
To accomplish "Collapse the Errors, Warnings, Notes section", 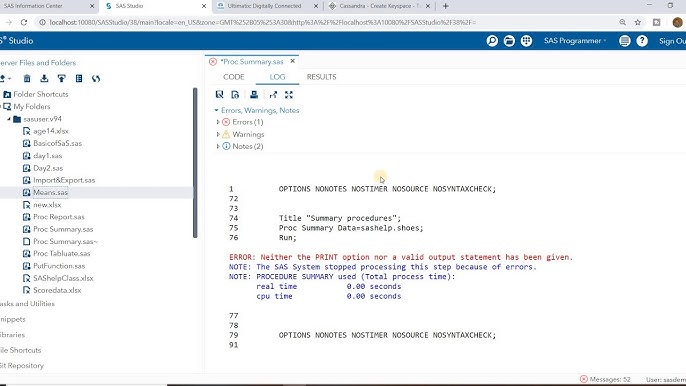I will pos(217,110).
